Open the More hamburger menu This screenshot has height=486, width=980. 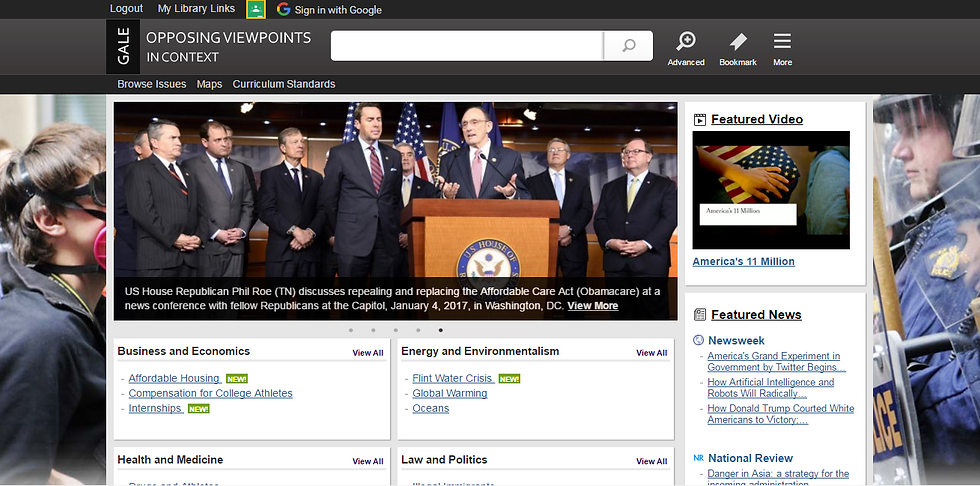click(782, 49)
